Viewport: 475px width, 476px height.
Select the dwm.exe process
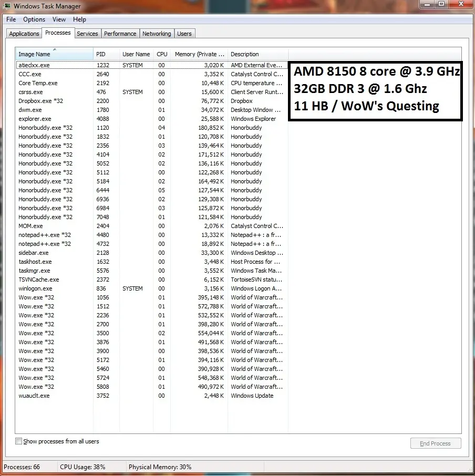pos(151,110)
